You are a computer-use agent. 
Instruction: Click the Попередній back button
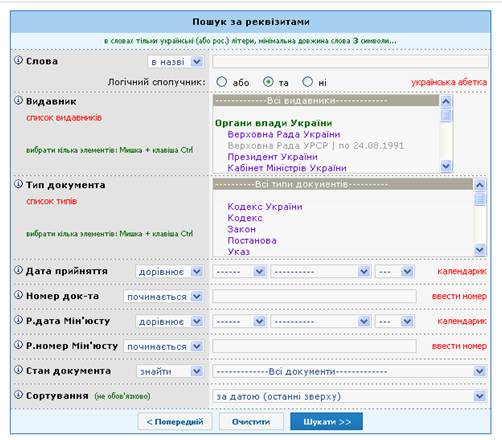pyautogui.click(x=175, y=422)
